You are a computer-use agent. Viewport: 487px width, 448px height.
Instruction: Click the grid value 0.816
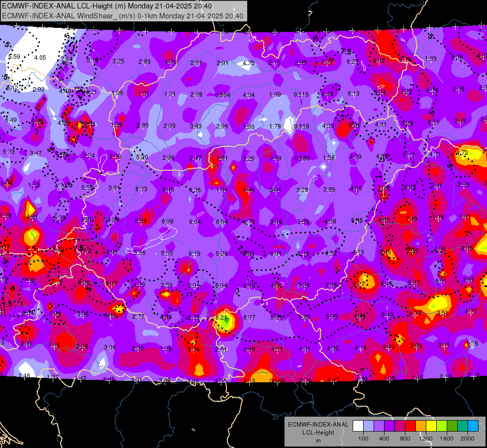(301, 126)
